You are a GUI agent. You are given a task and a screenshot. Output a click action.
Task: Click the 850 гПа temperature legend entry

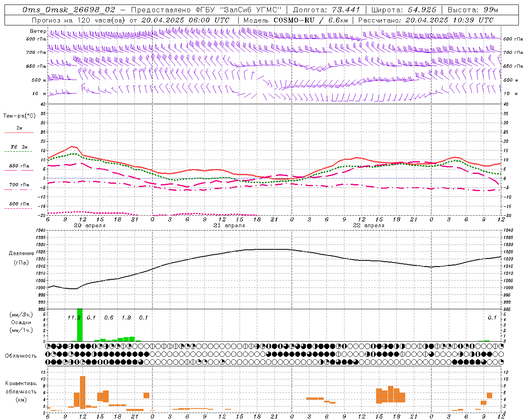pos(19,166)
